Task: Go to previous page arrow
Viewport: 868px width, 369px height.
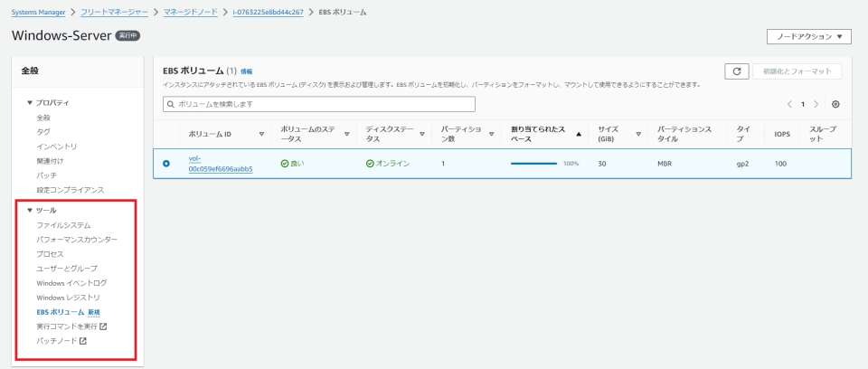Action: [x=789, y=104]
